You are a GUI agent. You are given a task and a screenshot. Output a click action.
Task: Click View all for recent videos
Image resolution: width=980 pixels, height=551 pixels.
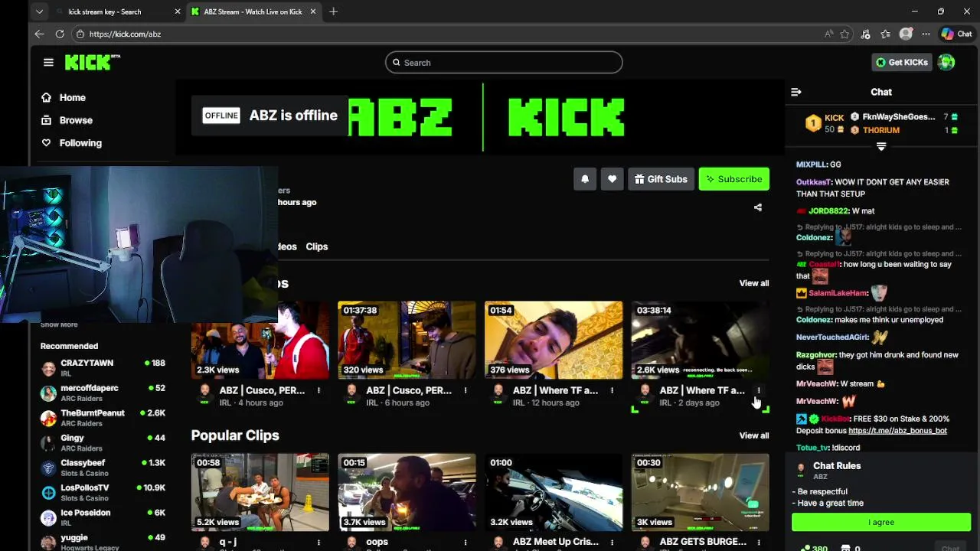[754, 283]
